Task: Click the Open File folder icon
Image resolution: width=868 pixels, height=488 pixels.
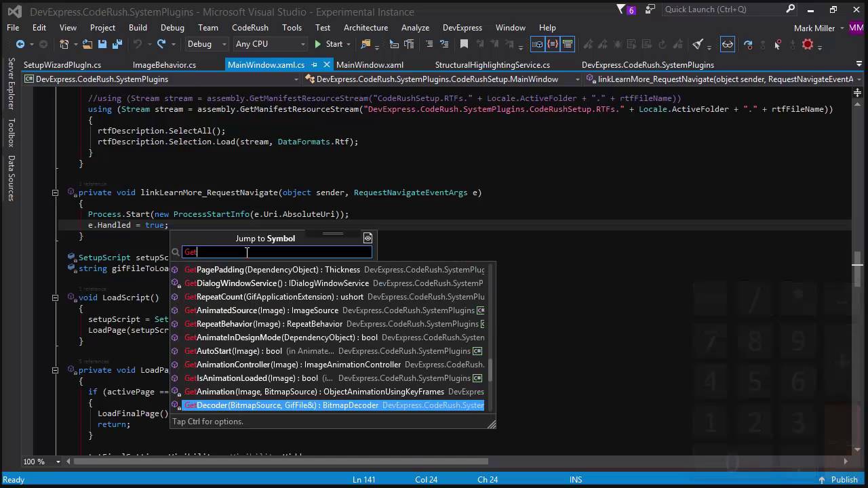Action: 87,44
